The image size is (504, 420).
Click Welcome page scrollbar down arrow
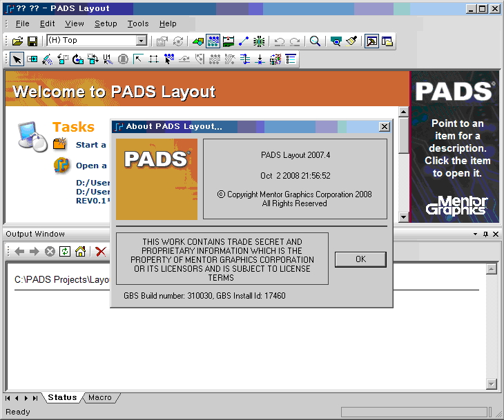pos(403,217)
